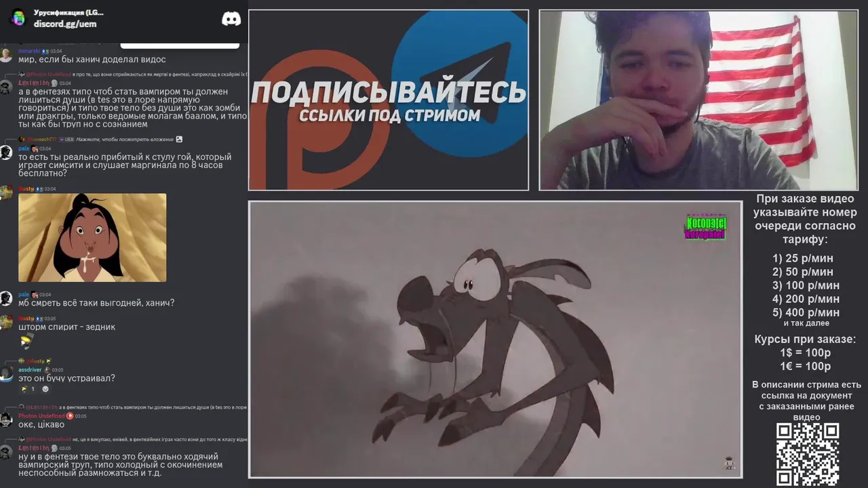
Task: Open minarski's username
Action: 28,51
